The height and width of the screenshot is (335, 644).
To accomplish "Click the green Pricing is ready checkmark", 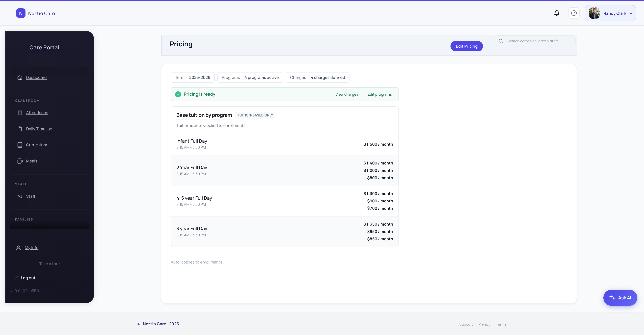I will pos(178,94).
